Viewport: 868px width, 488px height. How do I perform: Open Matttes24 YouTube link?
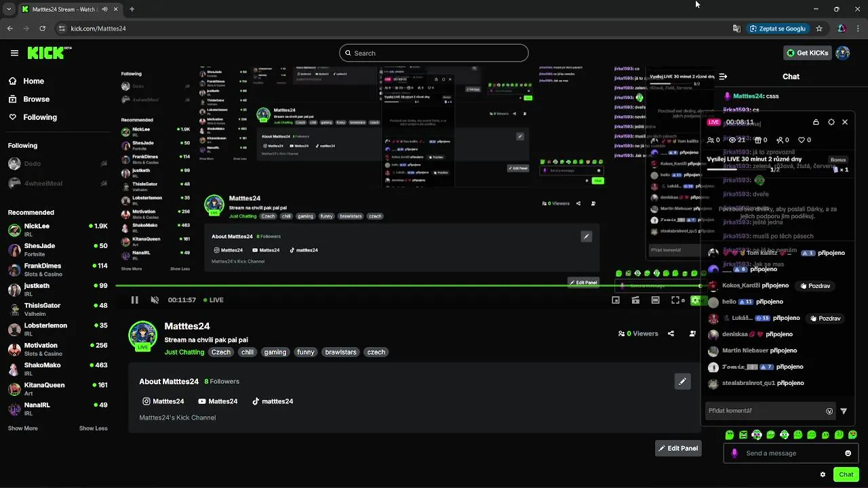(218, 401)
